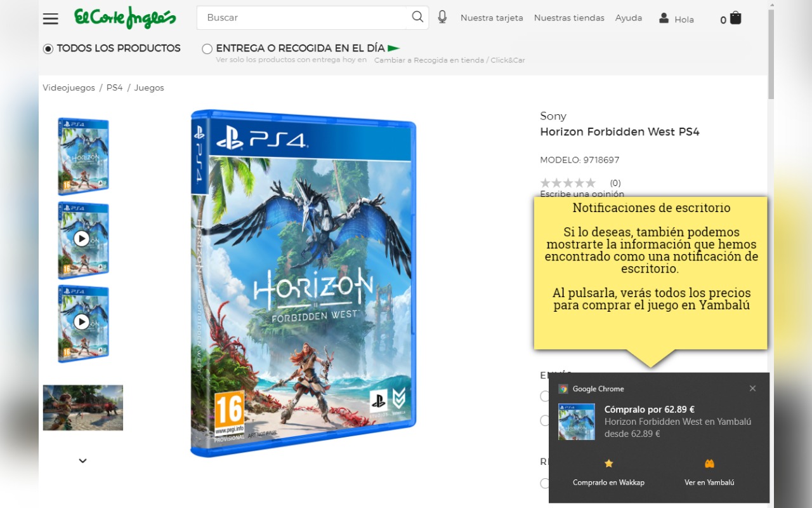Viewport: 812px width, 508px height.
Task: Click the Wakkap star icon in notification
Action: [x=609, y=464]
